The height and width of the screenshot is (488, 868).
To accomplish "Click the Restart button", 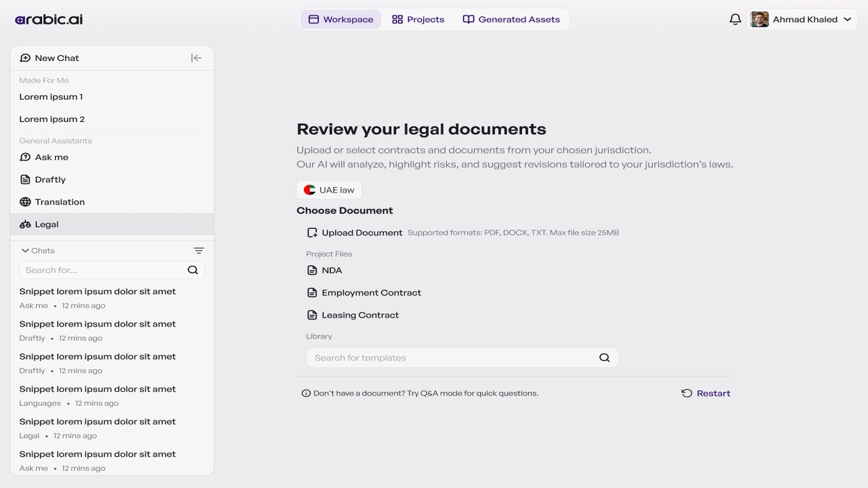I will coord(706,393).
